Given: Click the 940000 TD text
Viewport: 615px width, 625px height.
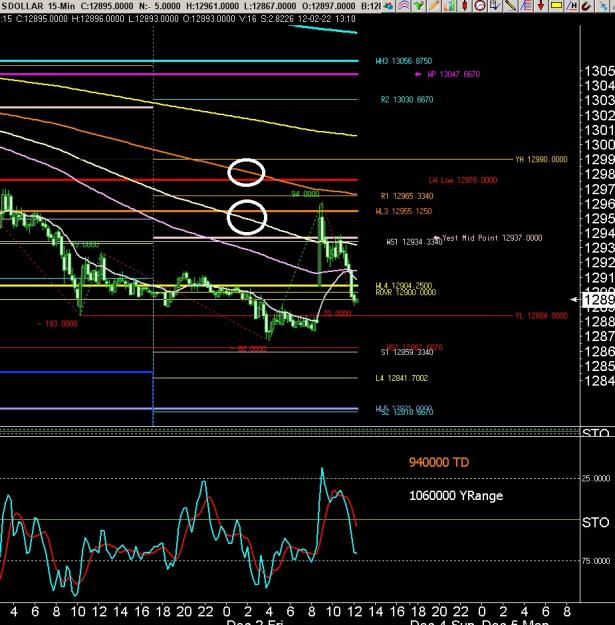Looking at the screenshot, I should click(x=439, y=462).
